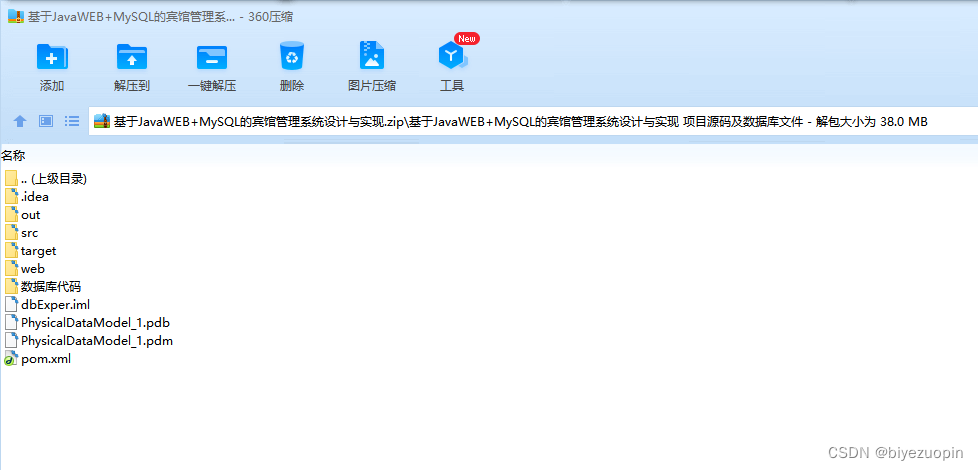The height and width of the screenshot is (470, 978).
Task: Click the 360压缩 app icon in the title bar
Action: 16,17
